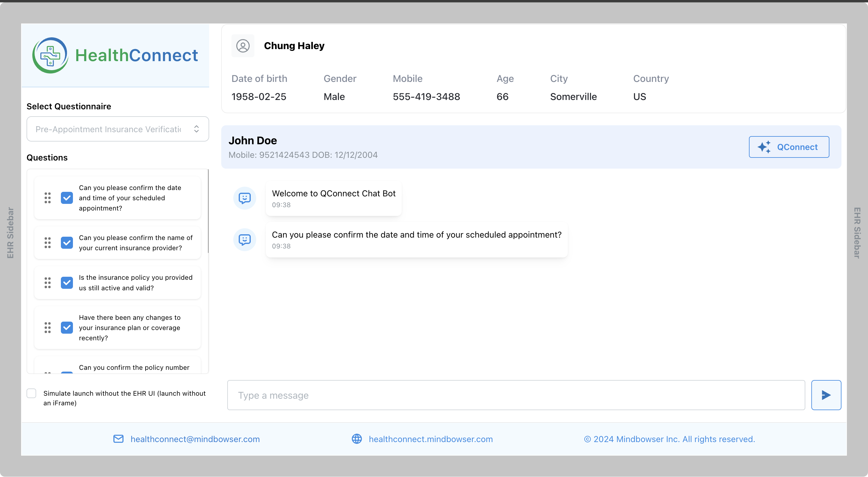The image size is (868, 477).
Task: Uncheck the insurance plan changes question
Action: (x=67, y=328)
